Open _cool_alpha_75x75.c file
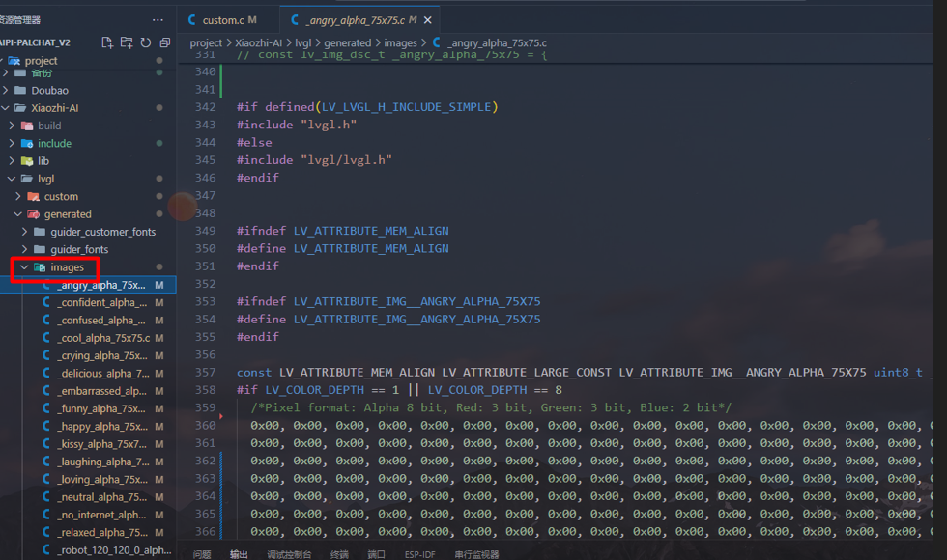The width and height of the screenshot is (947, 560). point(102,338)
